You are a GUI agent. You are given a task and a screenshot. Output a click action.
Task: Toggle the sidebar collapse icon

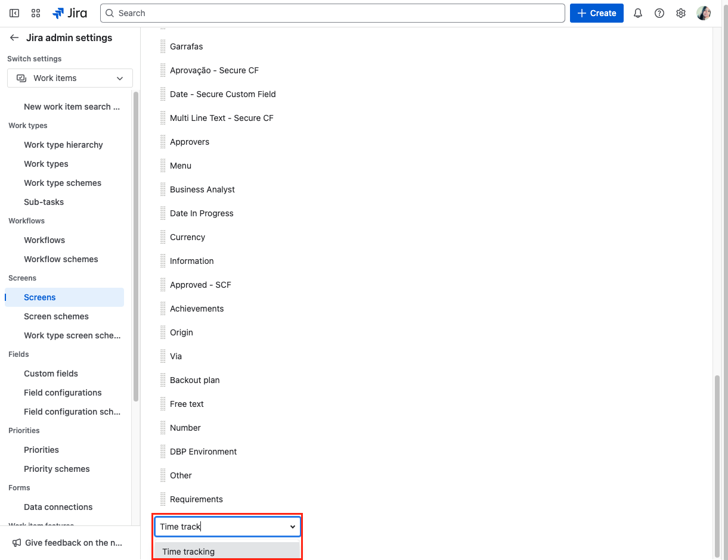tap(14, 13)
